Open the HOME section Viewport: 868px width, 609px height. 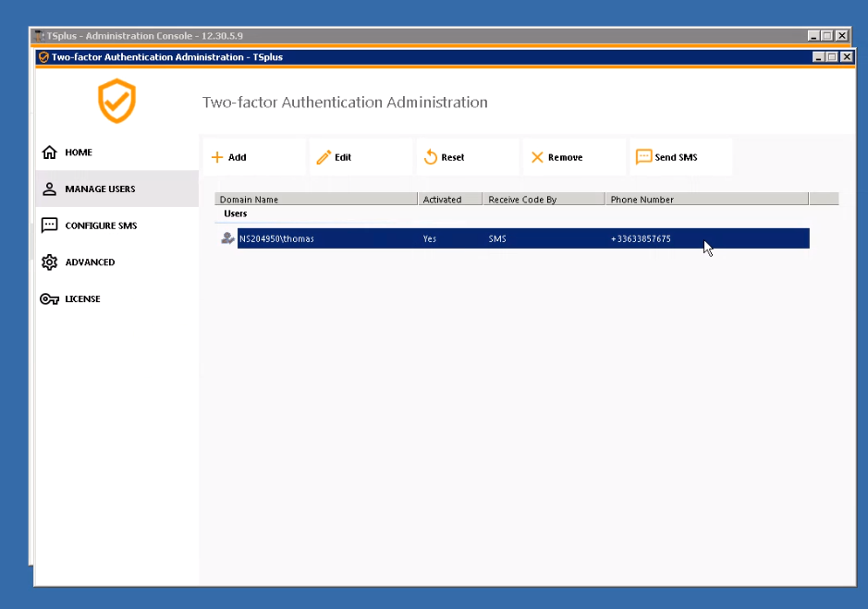tap(79, 152)
